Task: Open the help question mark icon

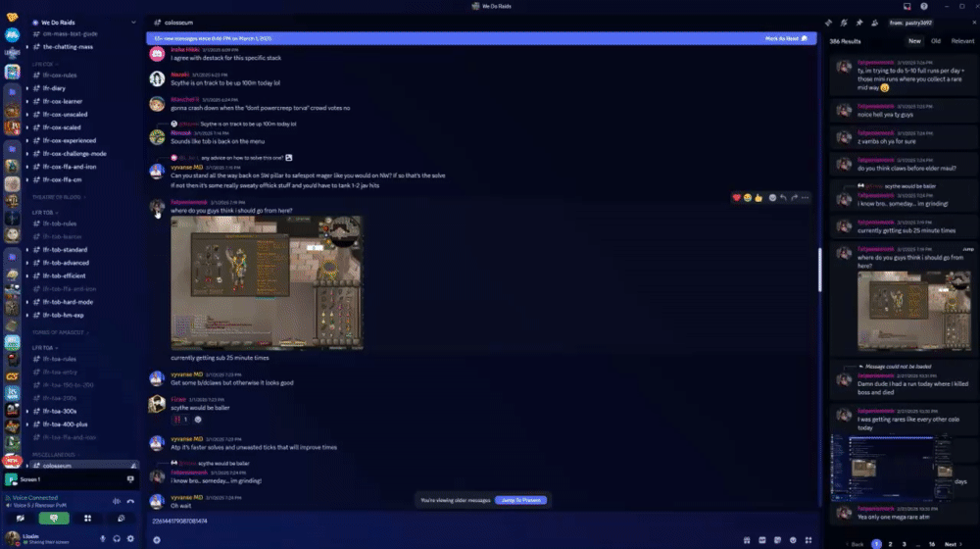Action: (924, 6)
